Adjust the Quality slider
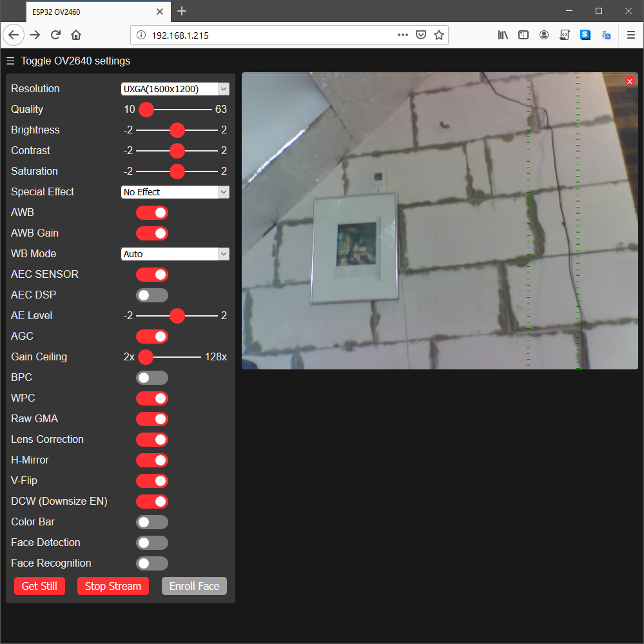The width and height of the screenshot is (644, 644). [175, 110]
